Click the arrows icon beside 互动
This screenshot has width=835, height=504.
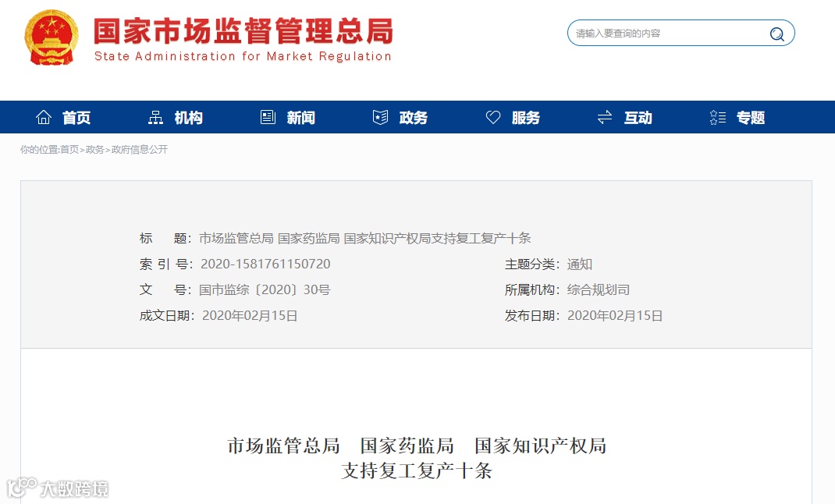click(x=605, y=117)
